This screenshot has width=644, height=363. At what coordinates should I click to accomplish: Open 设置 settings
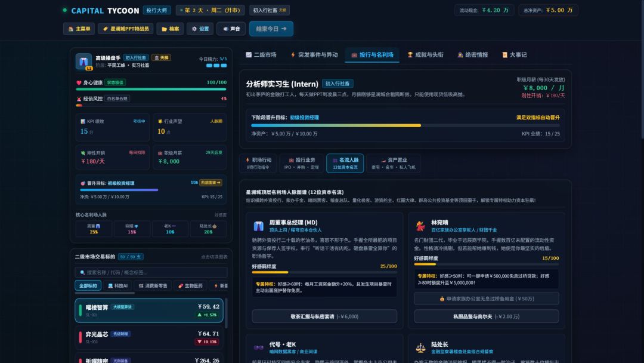[200, 29]
